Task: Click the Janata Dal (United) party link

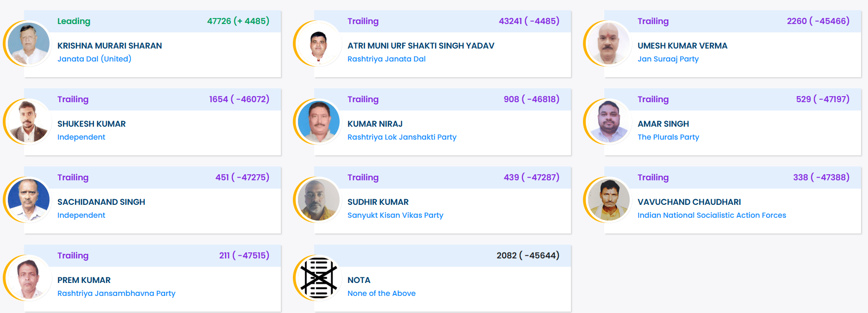Action: (94, 59)
